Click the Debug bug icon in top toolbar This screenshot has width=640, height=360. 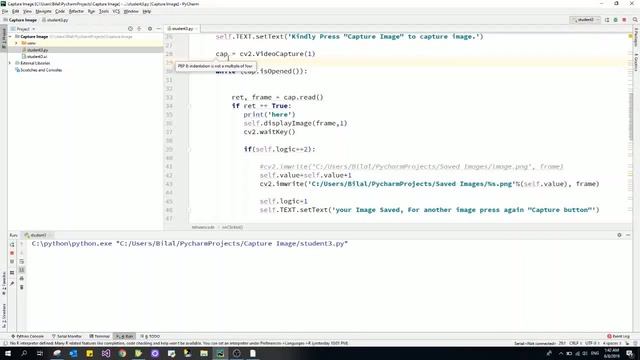616,20
